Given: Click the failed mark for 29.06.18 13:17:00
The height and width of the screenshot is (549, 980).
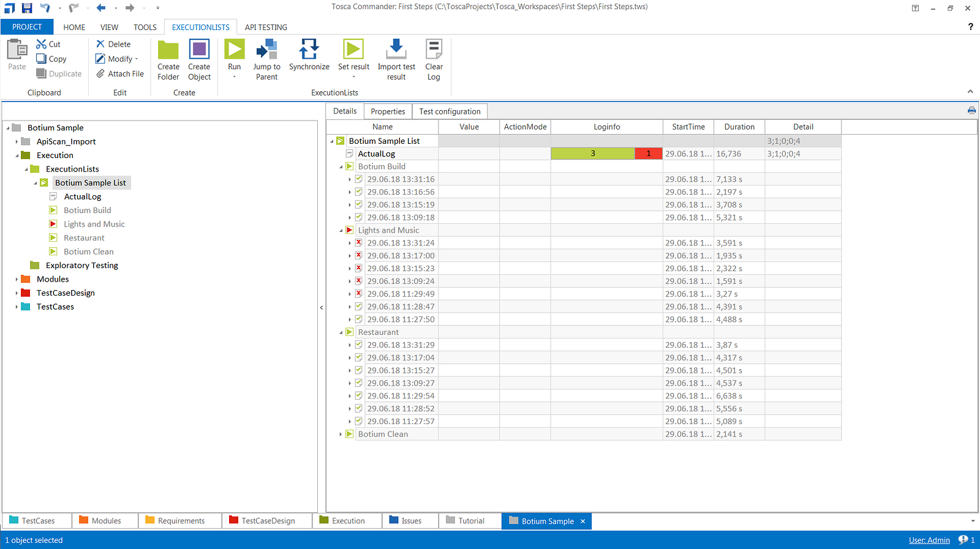Looking at the screenshot, I should pos(359,256).
